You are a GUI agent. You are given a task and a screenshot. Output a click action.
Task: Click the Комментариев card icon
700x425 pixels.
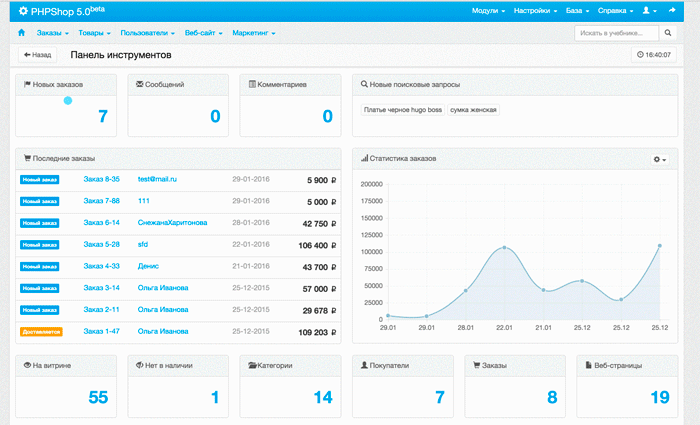pyautogui.click(x=252, y=84)
